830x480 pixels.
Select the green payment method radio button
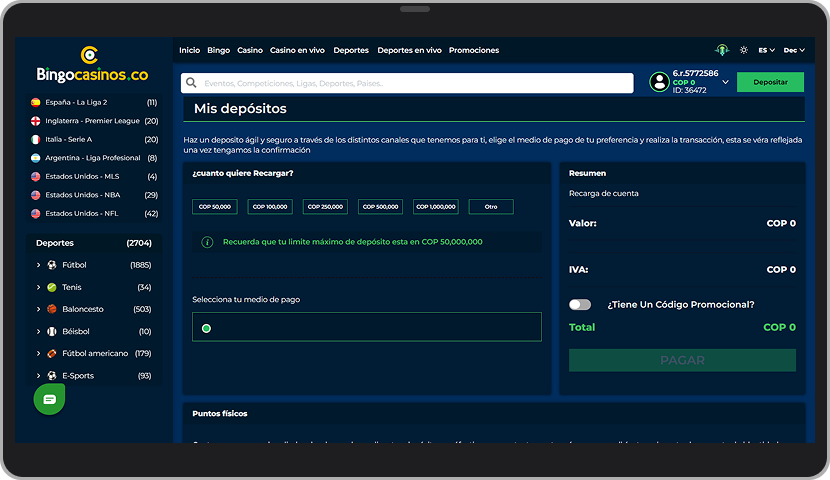coord(206,328)
